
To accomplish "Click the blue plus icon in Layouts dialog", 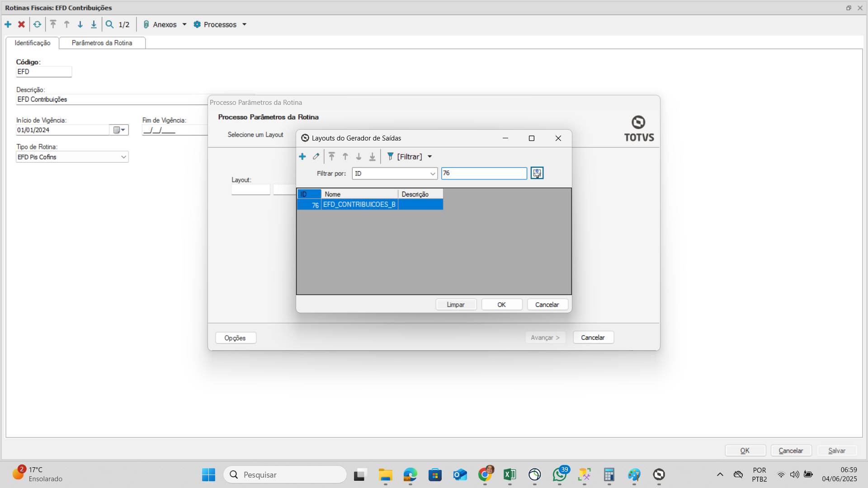I will (x=302, y=156).
